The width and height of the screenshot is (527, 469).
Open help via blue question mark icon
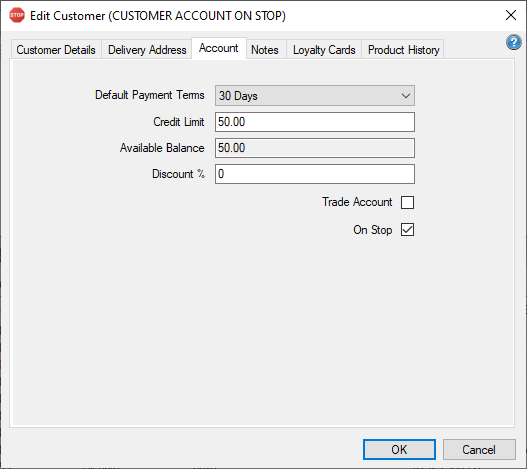(x=514, y=42)
